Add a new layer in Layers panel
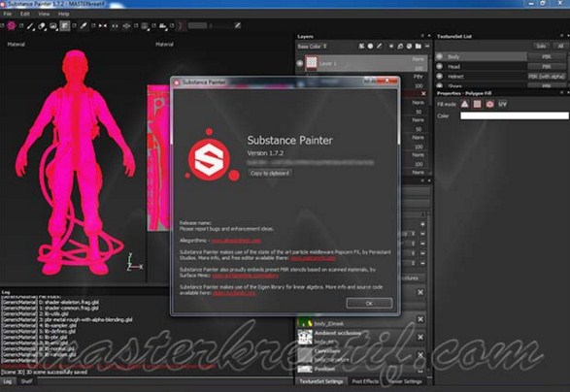The width and height of the screenshot is (570, 392). [391, 47]
